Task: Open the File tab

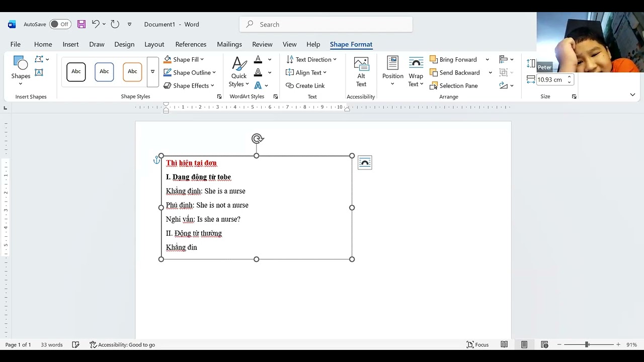Action: pos(16,44)
